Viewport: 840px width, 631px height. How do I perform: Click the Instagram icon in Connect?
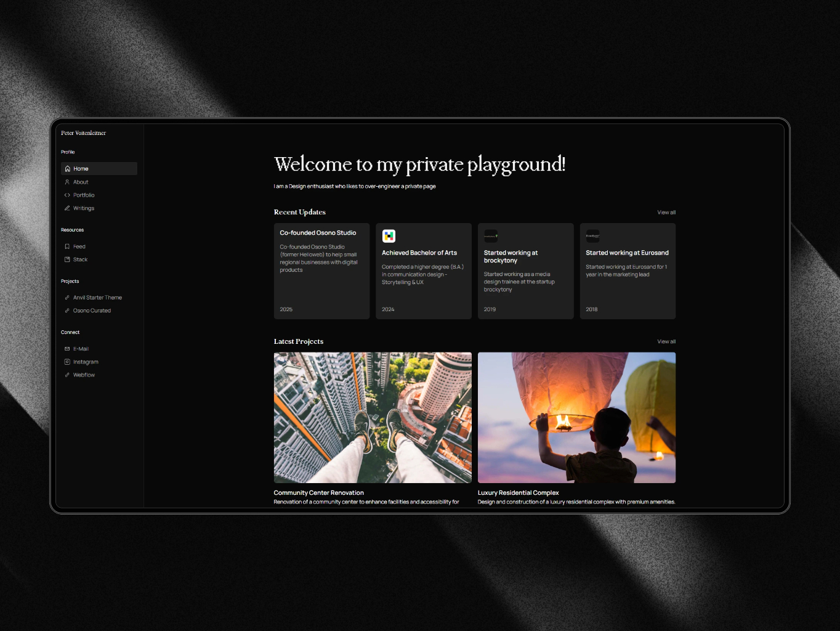pyautogui.click(x=68, y=362)
